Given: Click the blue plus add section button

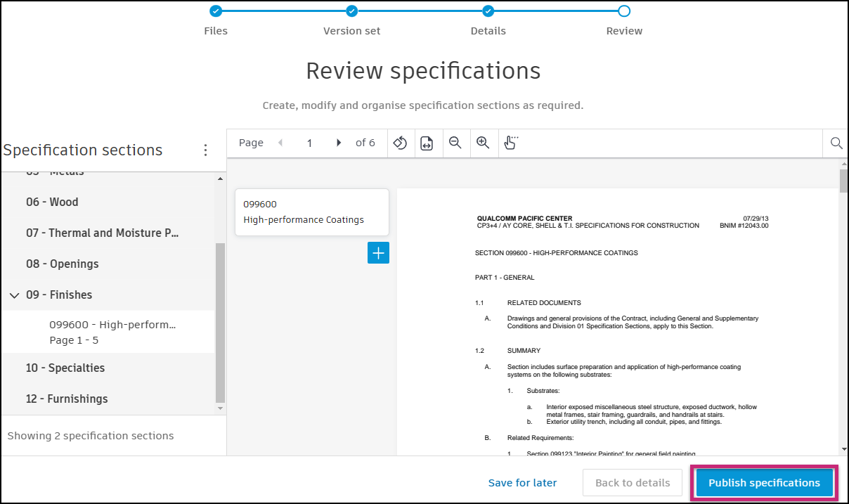Looking at the screenshot, I should [378, 253].
